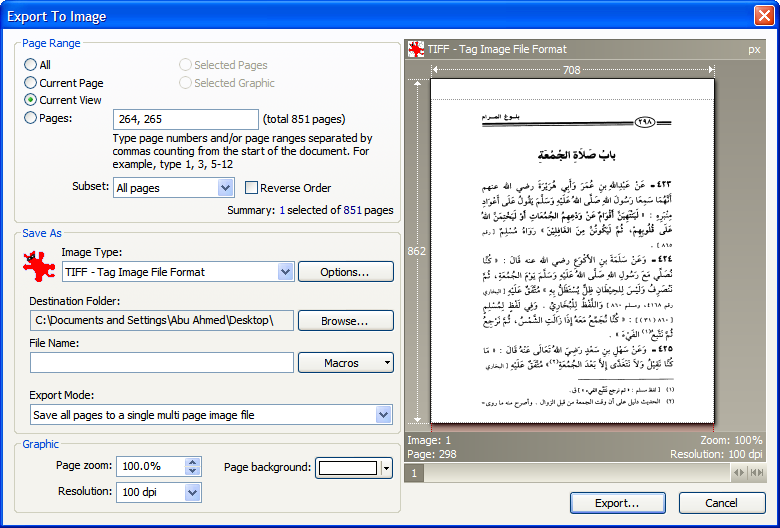The image size is (780, 528).
Task: Increase page zoom with up spinner arrow
Action: 192,462
